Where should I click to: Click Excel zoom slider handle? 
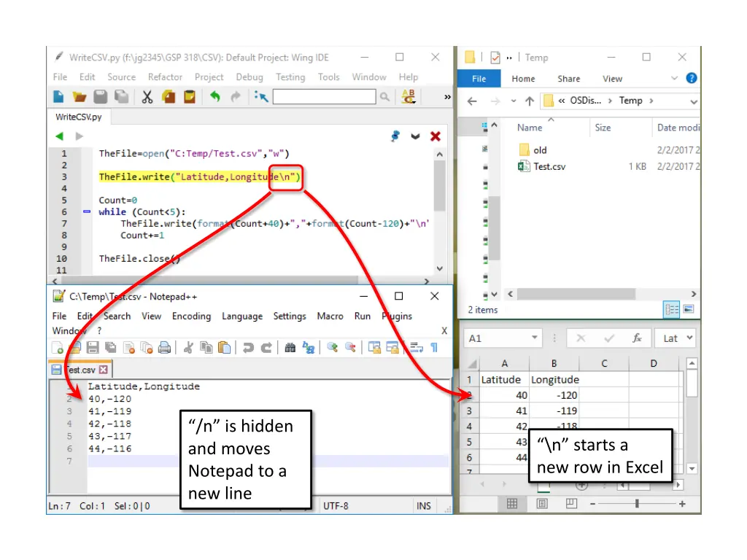click(x=637, y=503)
